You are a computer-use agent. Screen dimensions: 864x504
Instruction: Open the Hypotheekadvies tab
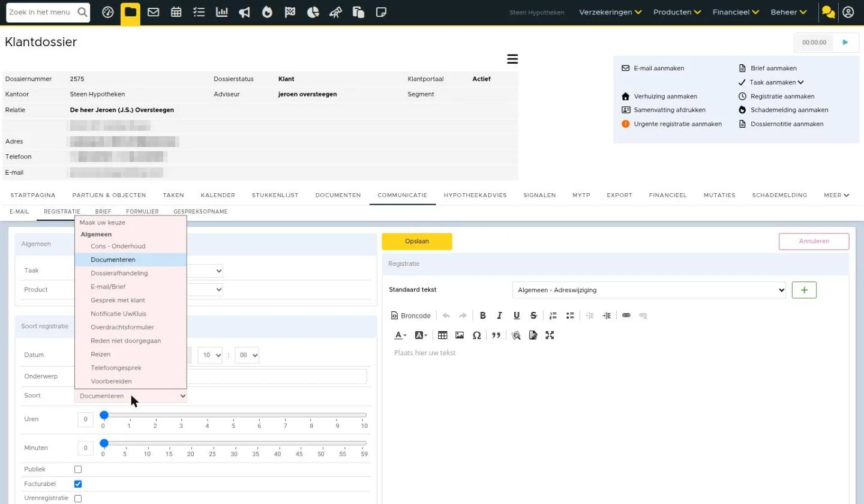(475, 195)
